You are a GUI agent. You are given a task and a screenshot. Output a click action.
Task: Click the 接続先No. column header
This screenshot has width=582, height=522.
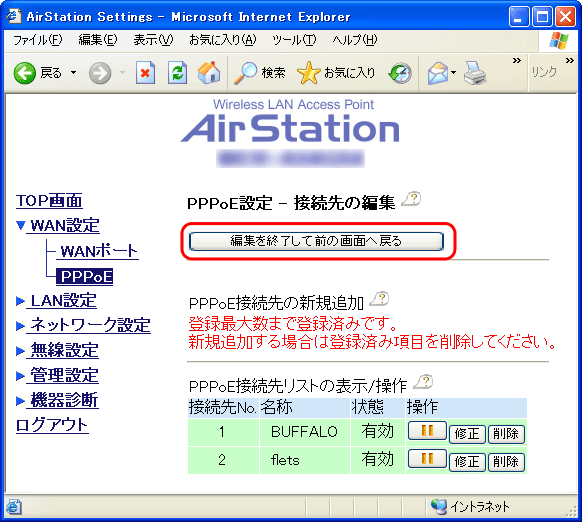point(223,408)
